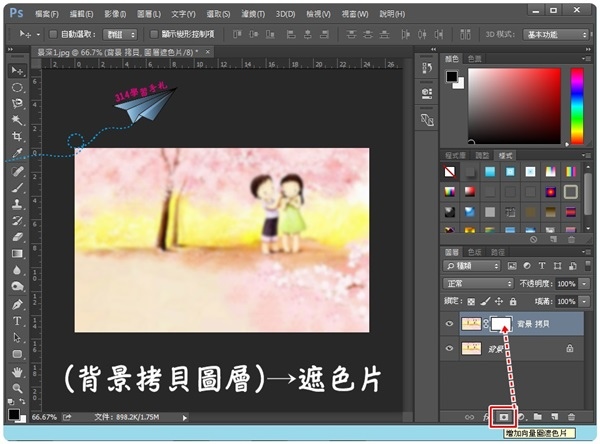The height and width of the screenshot is (444, 600).
Task: Select the Path Selection tool
Action: [17, 337]
